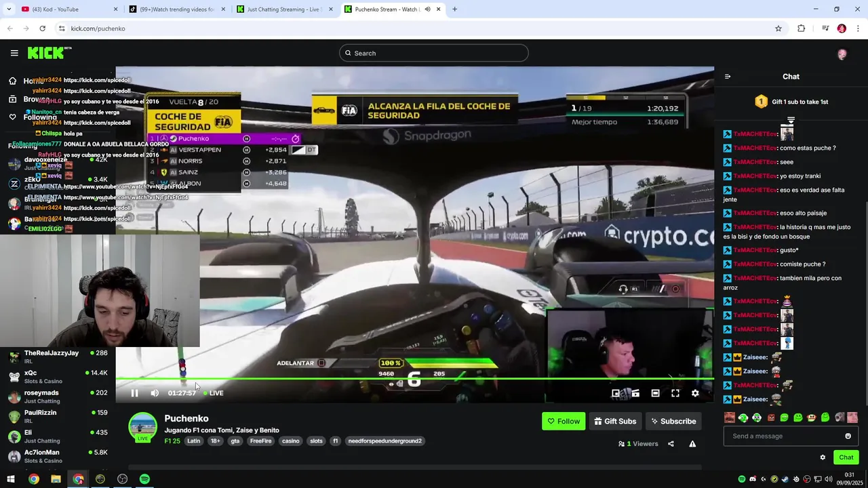The height and width of the screenshot is (488, 868).
Task: Follow the Puchenko channel
Action: tap(564, 421)
